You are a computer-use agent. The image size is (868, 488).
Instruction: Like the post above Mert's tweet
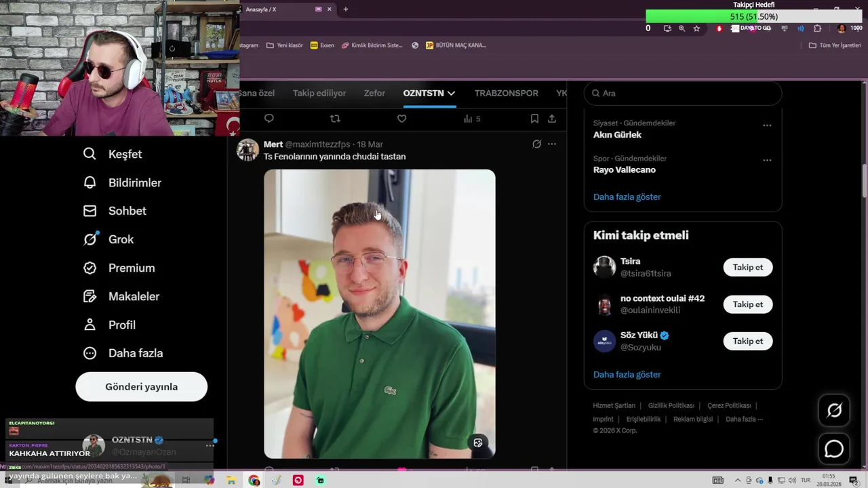401,119
